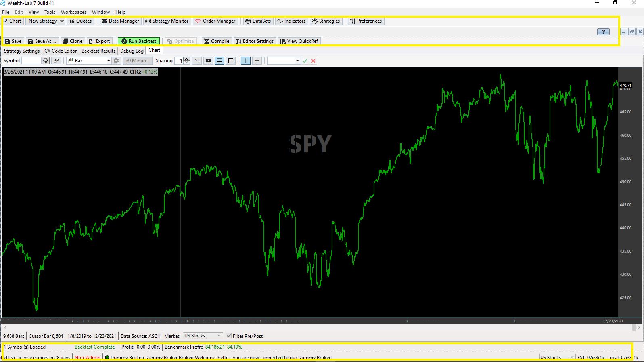Open the Indicators panel
Viewport: 644px width, 362px height.
(291, 21)
